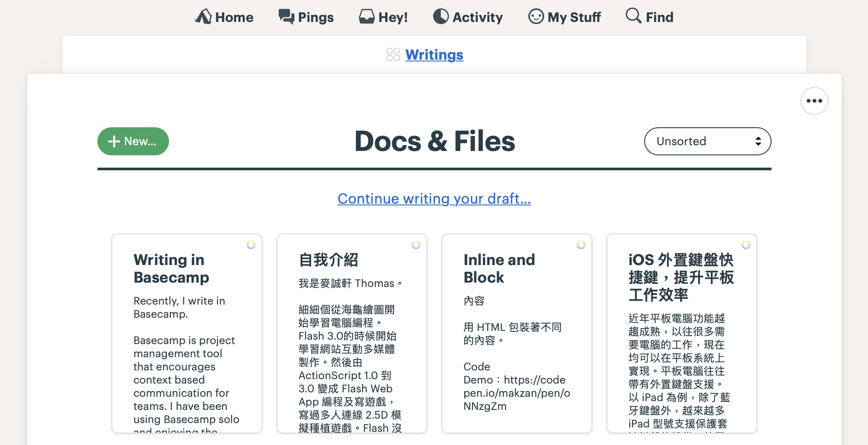Click color ring on Writing in Basecamp card

[251, 245]
